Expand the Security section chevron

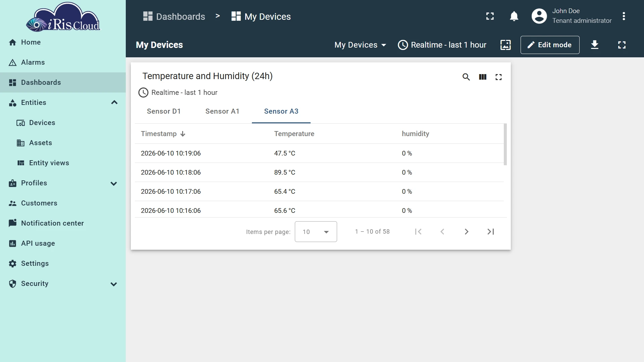(x=114, y=284)
